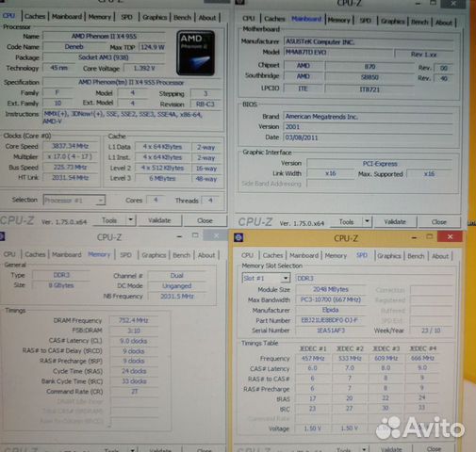Click the Tools button in the CPU window
This screenshot has height=452, width=476.
109,220
